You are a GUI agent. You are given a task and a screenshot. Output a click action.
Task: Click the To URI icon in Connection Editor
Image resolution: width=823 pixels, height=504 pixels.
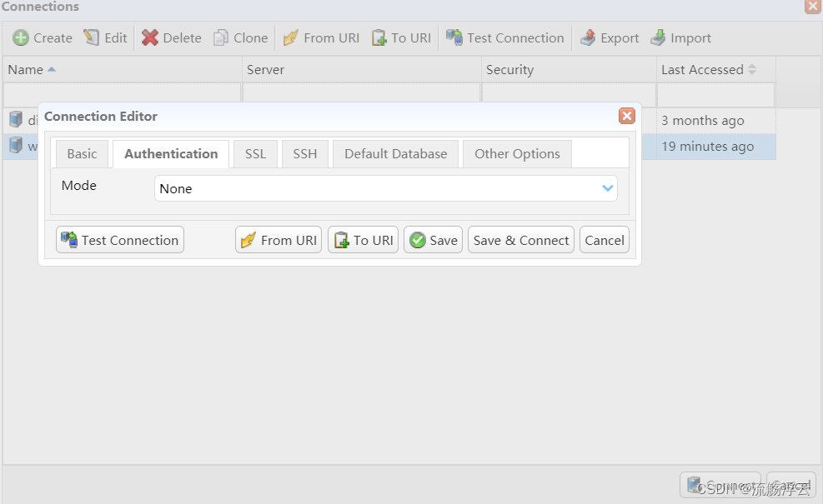[341, 240]
